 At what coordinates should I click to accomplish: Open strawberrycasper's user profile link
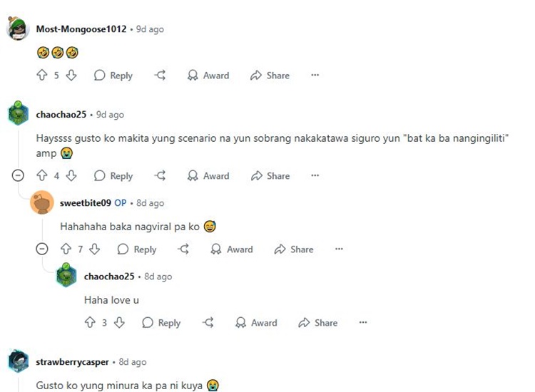coord(72,361)
